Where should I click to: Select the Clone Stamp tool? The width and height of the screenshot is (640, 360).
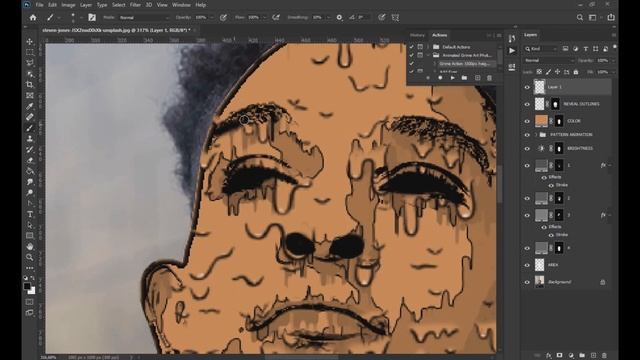tap(30, 138)
